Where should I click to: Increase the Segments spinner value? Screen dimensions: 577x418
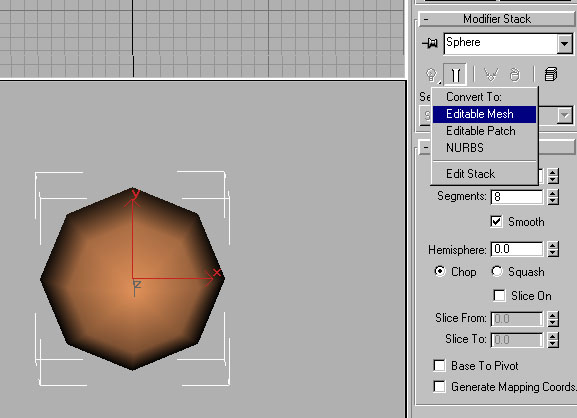coord(553,192)
